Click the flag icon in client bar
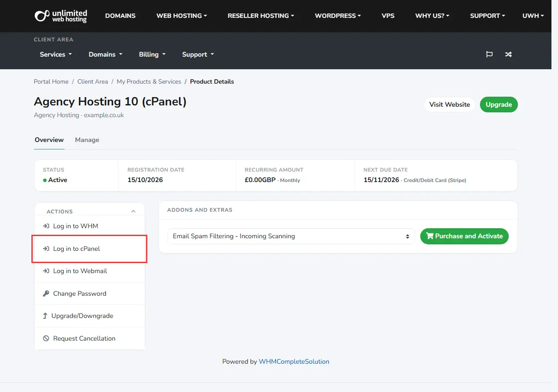The height and width of the screenshot is (392, 558). pos(490,54)
